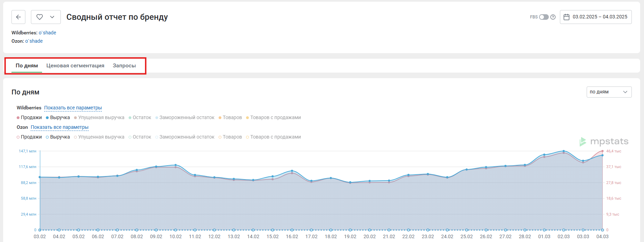Toggle Ozon Товаров legend series
Screen dimensions: 644x242
(x=230, y=137)
